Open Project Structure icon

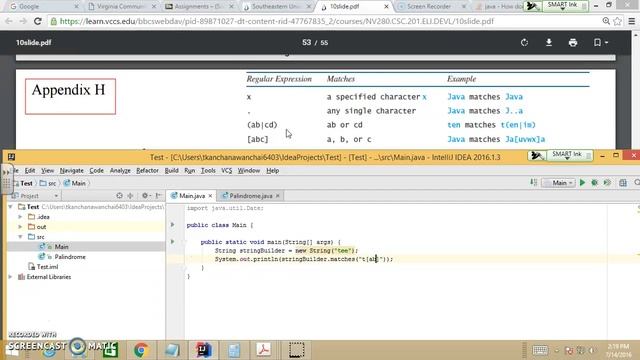point(623,183)
